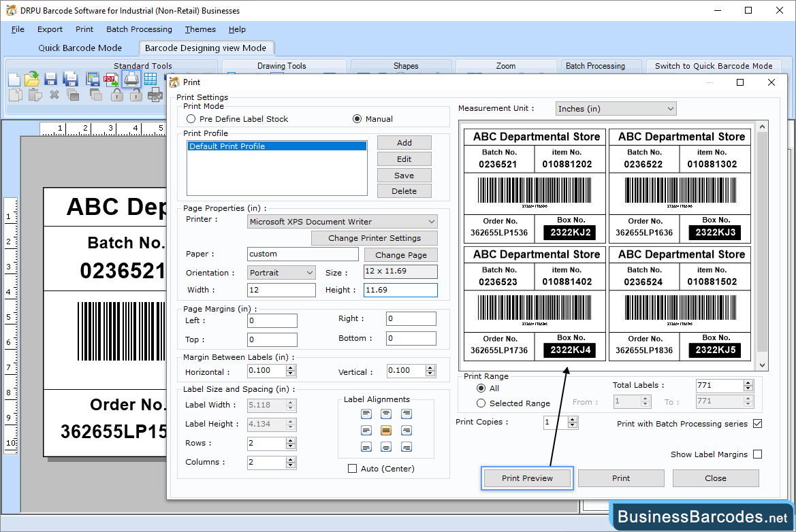Select the Manual print mode radio

point(357,118)
